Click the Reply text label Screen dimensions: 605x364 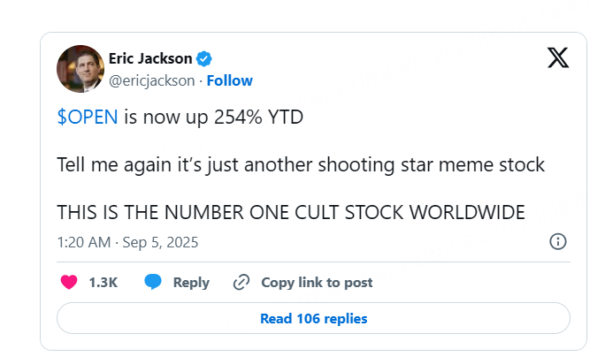click(191, 283)
